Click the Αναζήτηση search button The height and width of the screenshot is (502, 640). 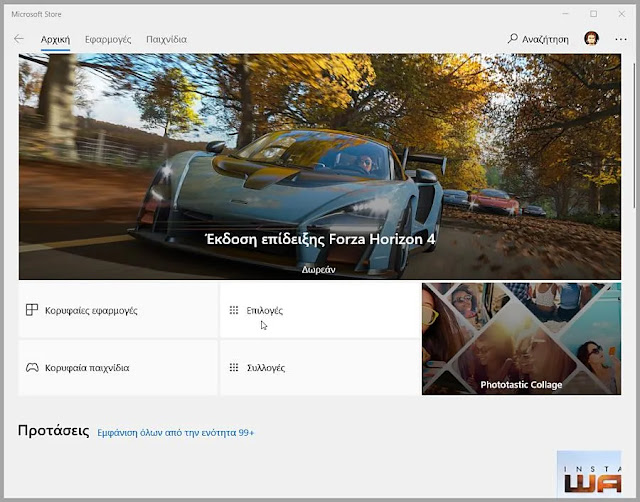(x=538, y=39)
